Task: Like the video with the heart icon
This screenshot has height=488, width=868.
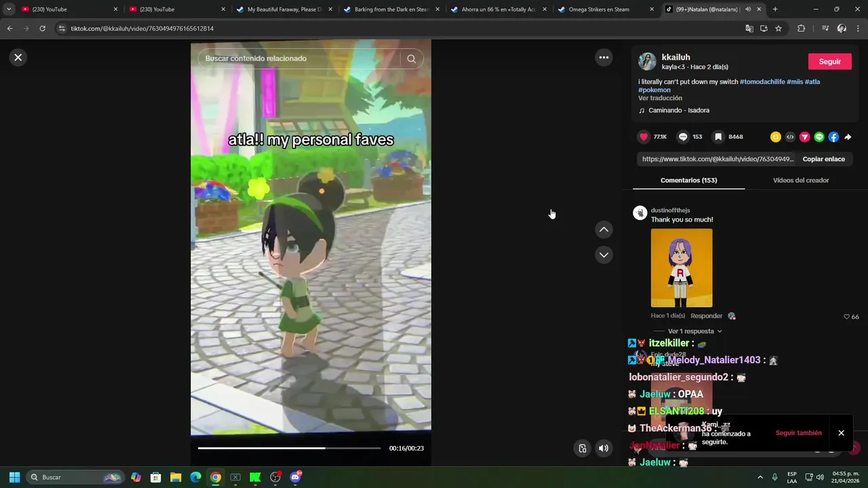Action: [x=644, y=137]
